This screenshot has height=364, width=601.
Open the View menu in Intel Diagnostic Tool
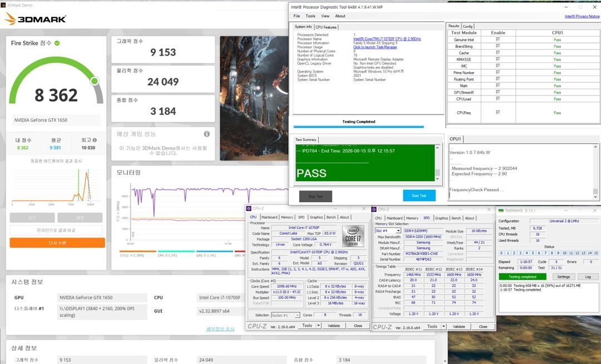[x=325, y=16]
